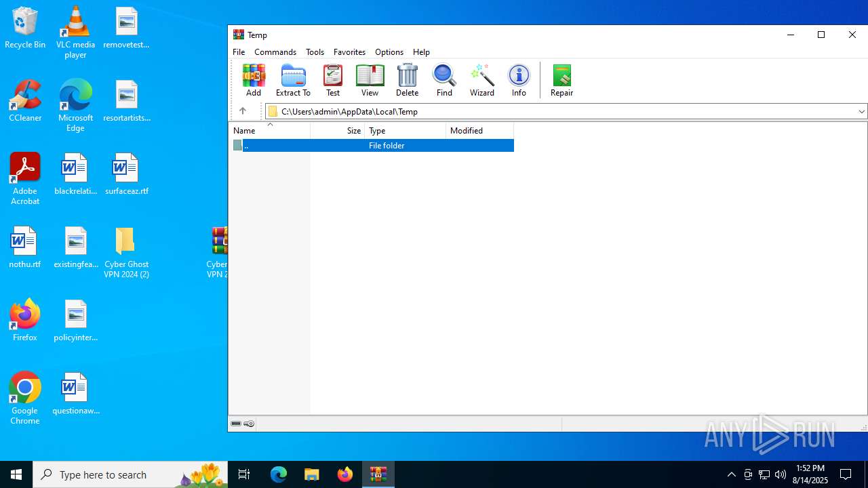This screenshot has height=488, width=868.
Task: Open File Explorer from taskbar
Action: [312, 474]
